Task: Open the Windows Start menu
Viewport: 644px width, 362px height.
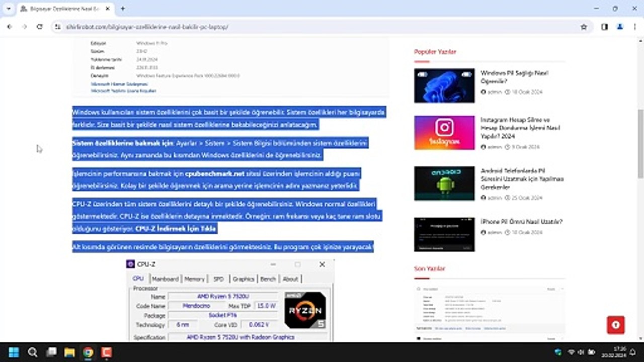Action: coord(14,352)
